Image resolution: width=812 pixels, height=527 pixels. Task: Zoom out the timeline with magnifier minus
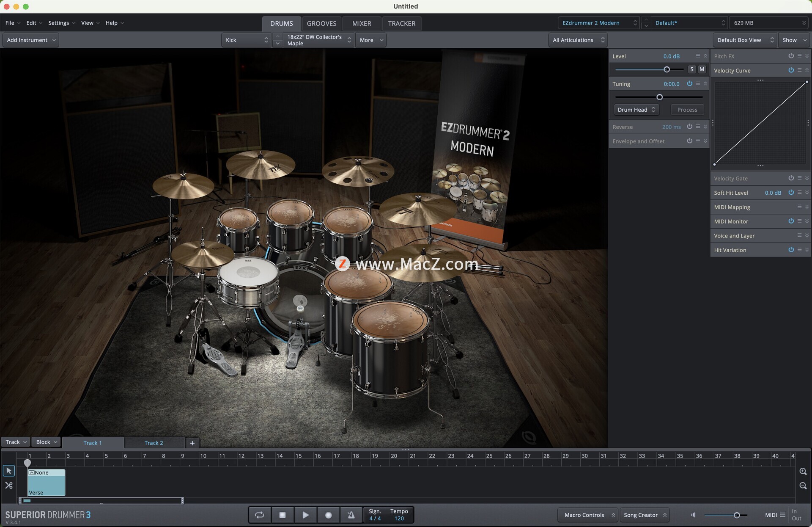coord(803,486)
